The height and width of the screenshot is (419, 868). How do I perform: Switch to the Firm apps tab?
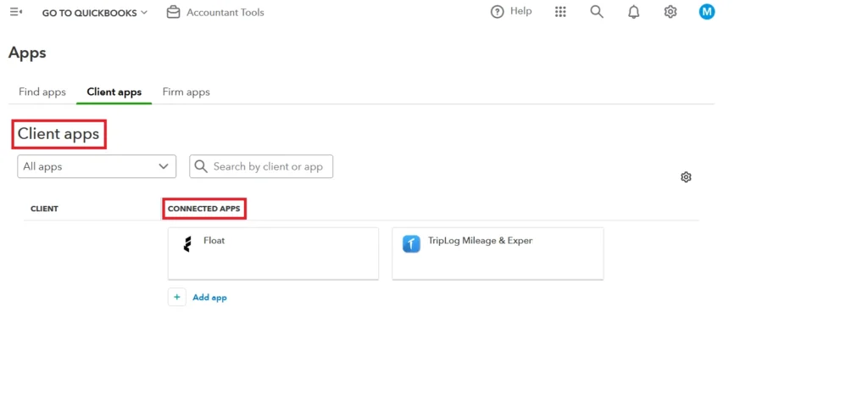pos(186,92)
